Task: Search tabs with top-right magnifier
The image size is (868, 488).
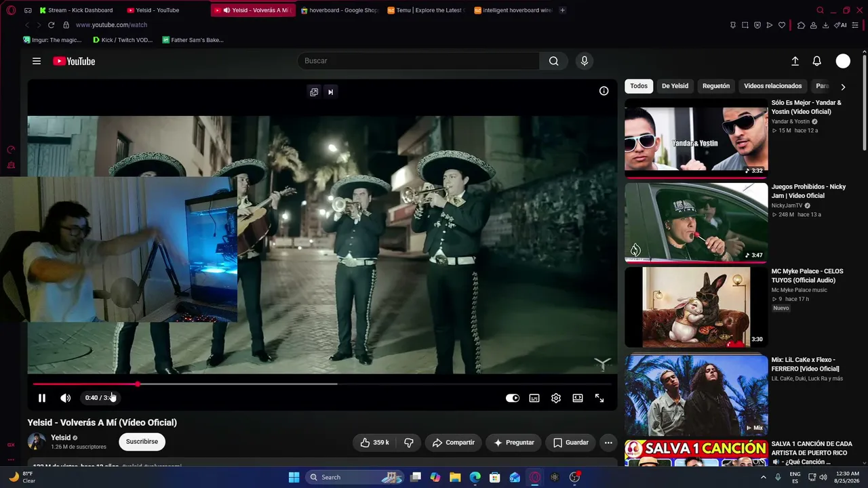Action: 821,10
